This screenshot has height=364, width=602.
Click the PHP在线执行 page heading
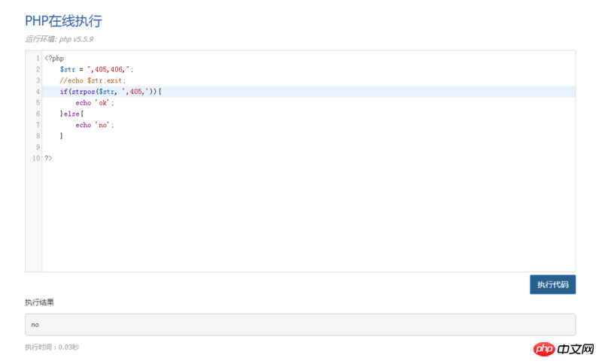(x=63, y=20)
